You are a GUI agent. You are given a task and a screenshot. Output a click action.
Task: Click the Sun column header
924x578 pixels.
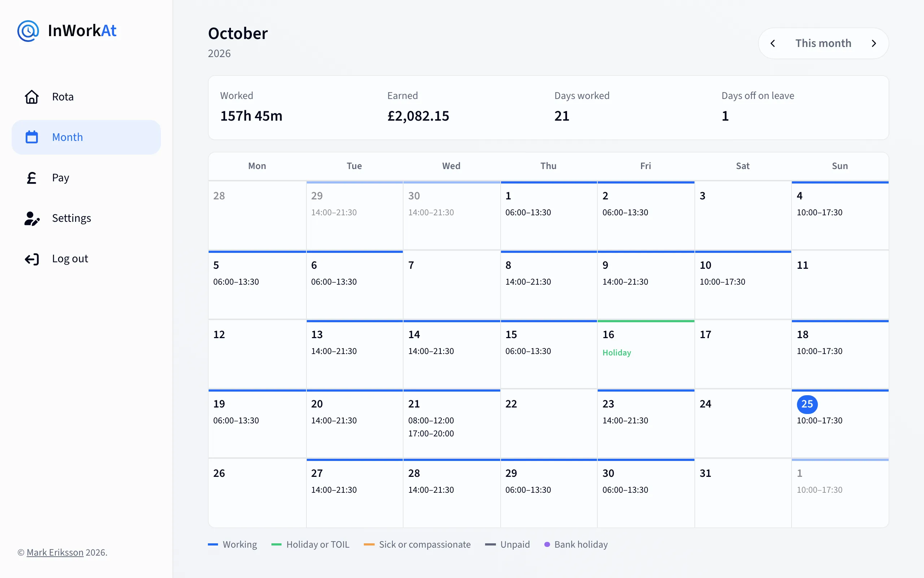coord(840,166)
